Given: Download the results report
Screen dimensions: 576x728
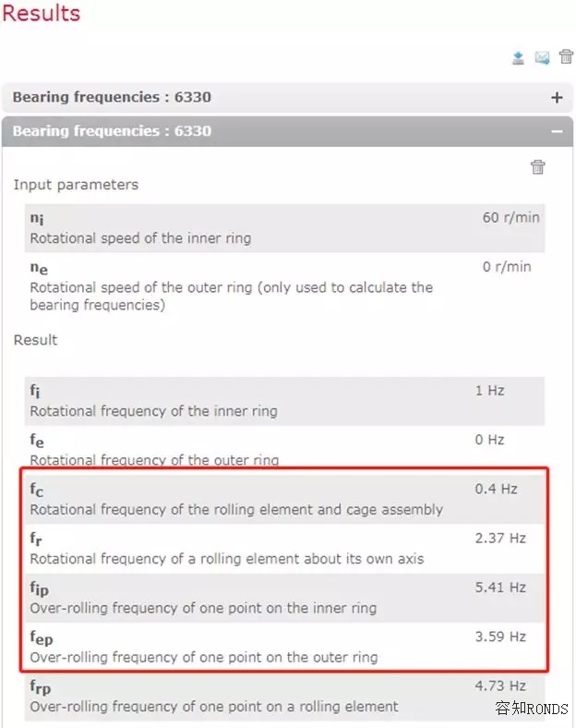Looking at the screenshot, I should [519, 58].
